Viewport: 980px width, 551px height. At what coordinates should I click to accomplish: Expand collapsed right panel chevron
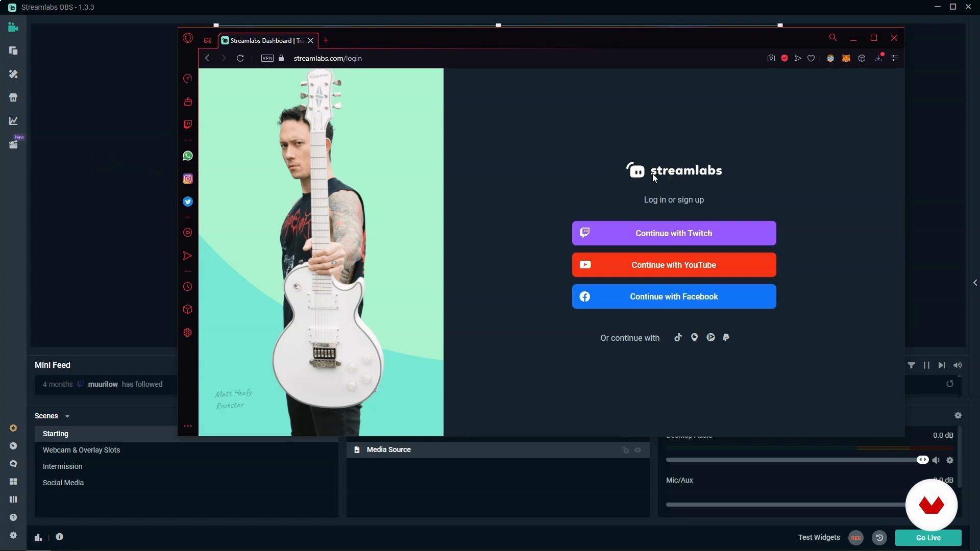coord(975,283)
